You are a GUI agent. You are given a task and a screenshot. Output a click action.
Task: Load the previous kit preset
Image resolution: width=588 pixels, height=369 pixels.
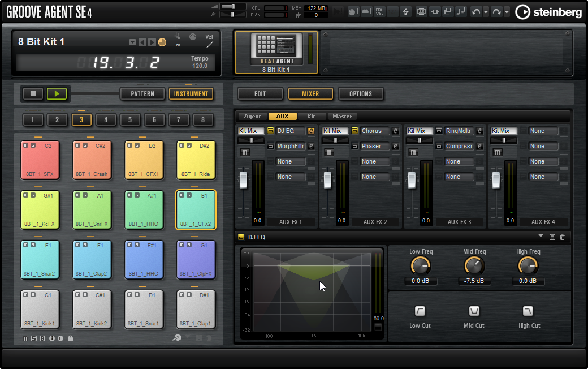click(x=142, y=42)
